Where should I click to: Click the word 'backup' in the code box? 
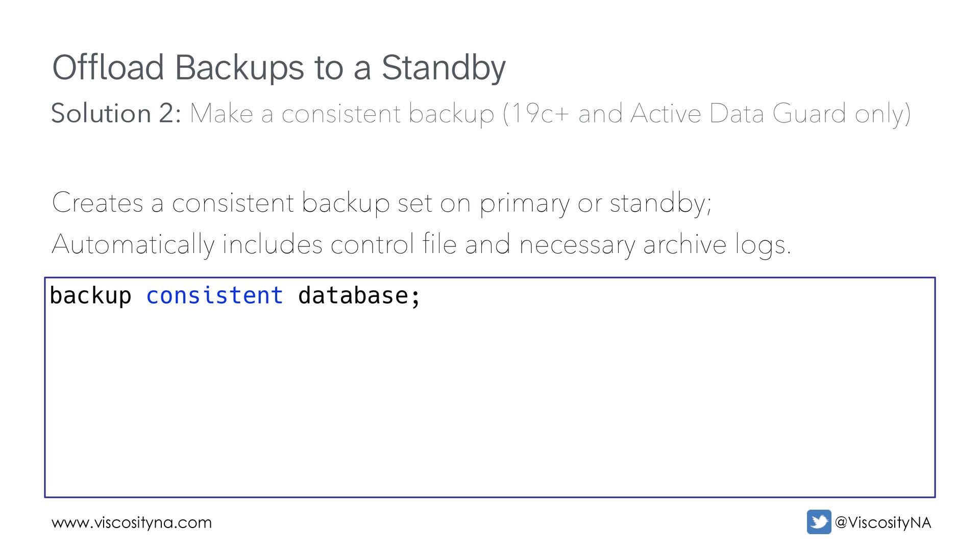point(90,296)
